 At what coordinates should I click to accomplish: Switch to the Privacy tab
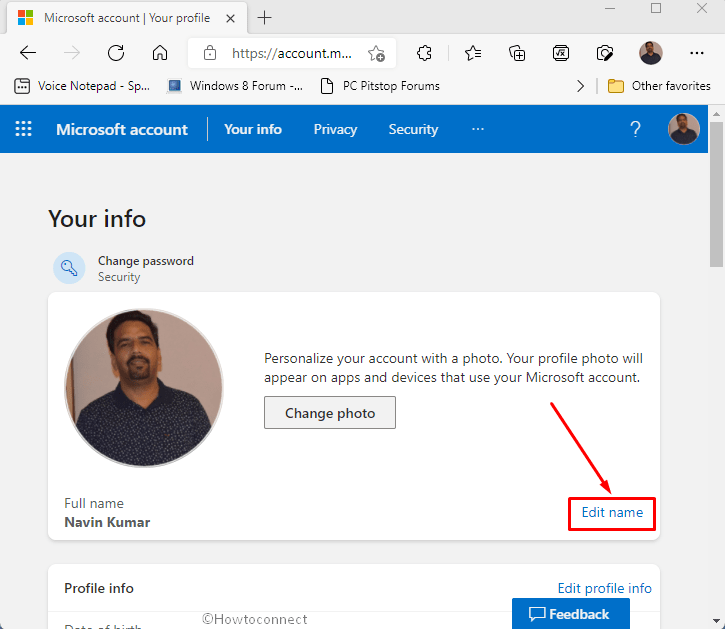335,130
